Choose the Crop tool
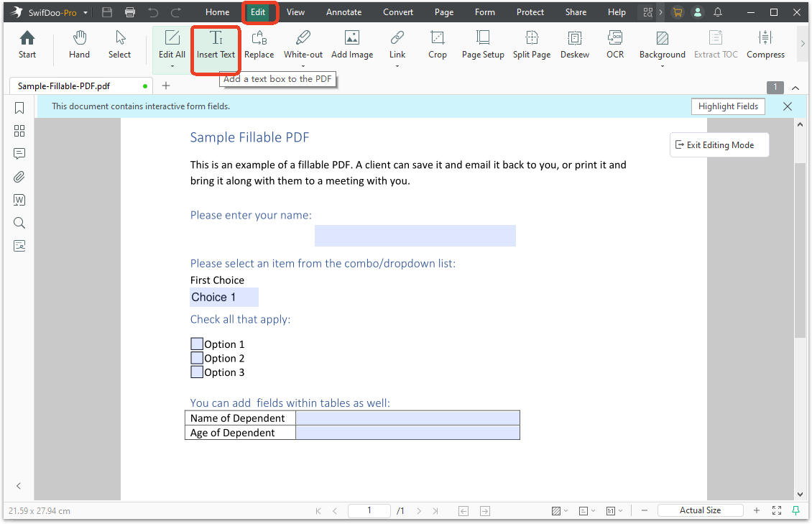The height and width of the screenshot is (524, 812). click(437, 45)
